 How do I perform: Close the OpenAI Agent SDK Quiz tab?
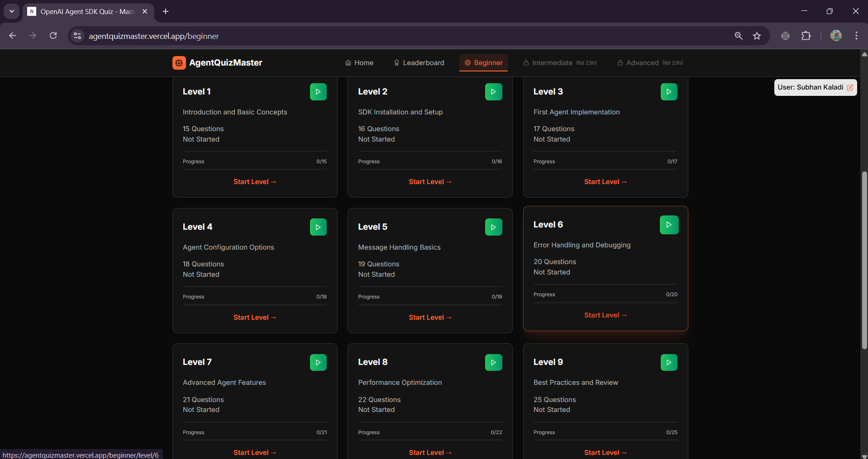pos(145,11)
